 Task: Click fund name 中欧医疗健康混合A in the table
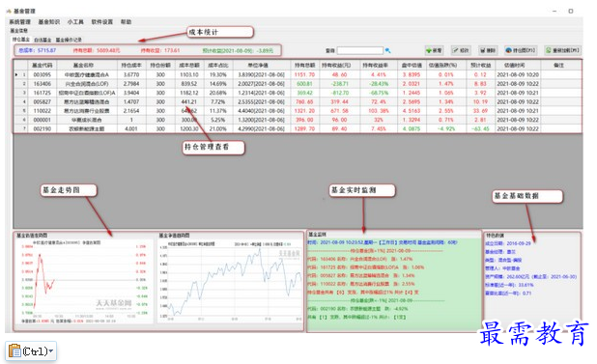(x=87, y=75)
